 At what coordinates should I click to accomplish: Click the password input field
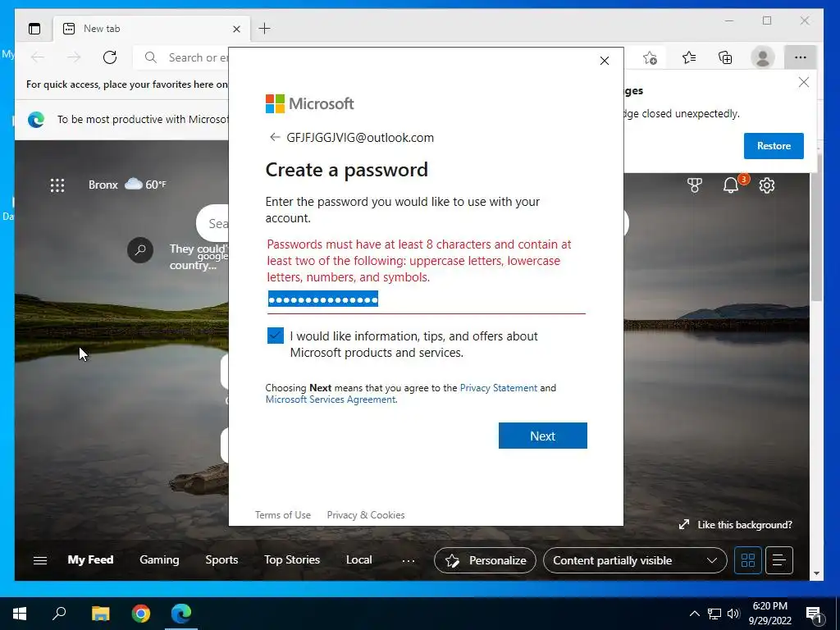pyautogui.click(x=427, y=300)
